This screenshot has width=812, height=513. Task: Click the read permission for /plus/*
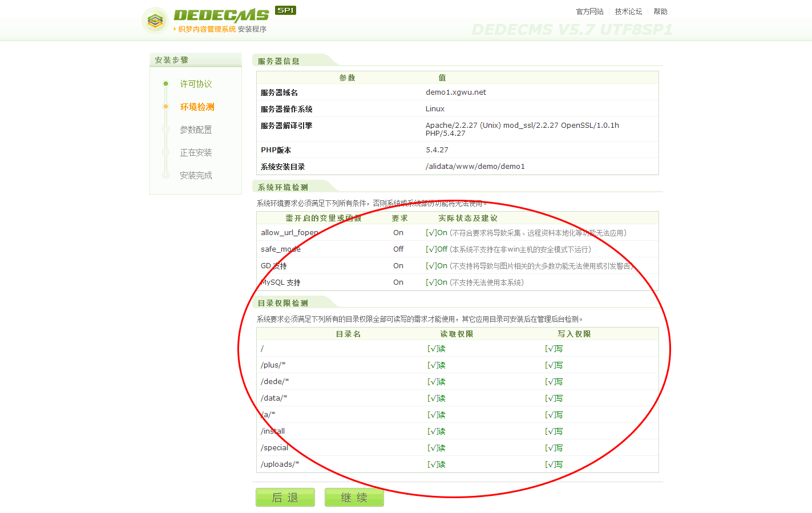tap(437, 365)
